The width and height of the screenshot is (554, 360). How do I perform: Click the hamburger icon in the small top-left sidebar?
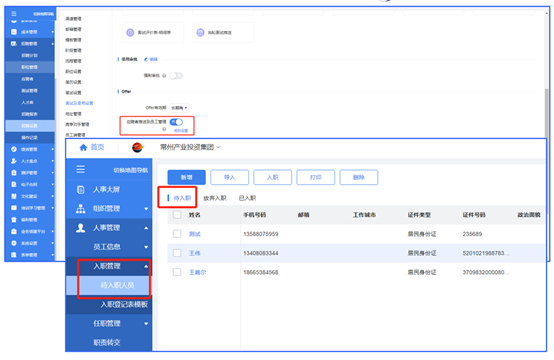[14, 14]
